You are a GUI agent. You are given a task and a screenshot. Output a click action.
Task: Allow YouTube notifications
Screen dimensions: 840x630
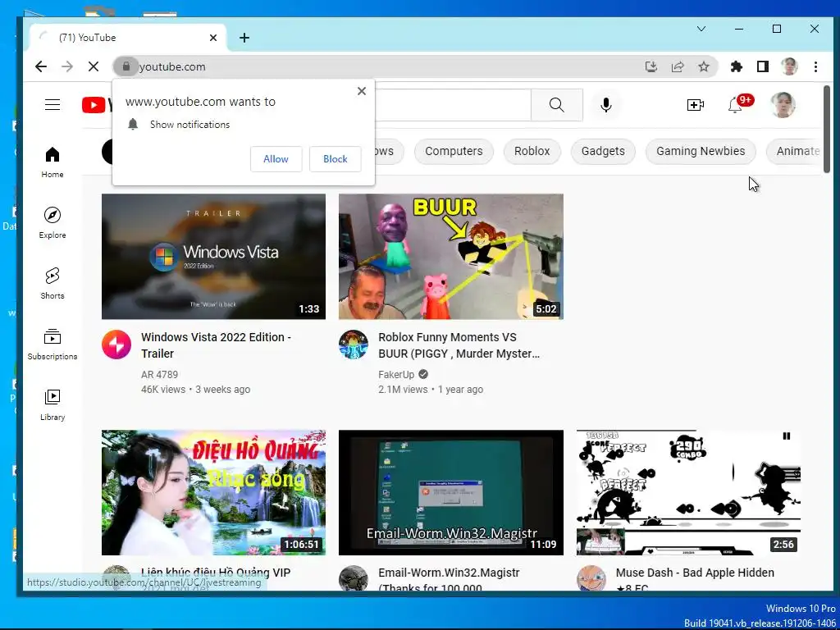(x=276, y=159)
